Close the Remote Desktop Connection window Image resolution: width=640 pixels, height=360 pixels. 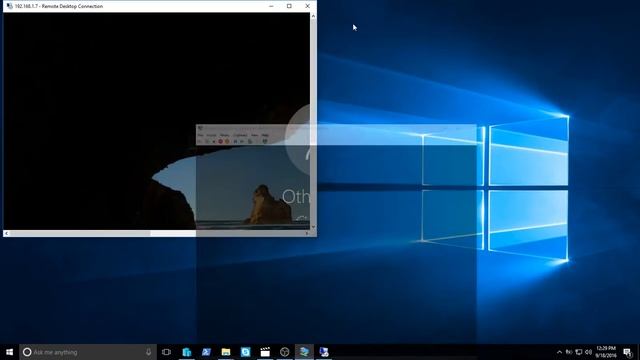[307, 6]
